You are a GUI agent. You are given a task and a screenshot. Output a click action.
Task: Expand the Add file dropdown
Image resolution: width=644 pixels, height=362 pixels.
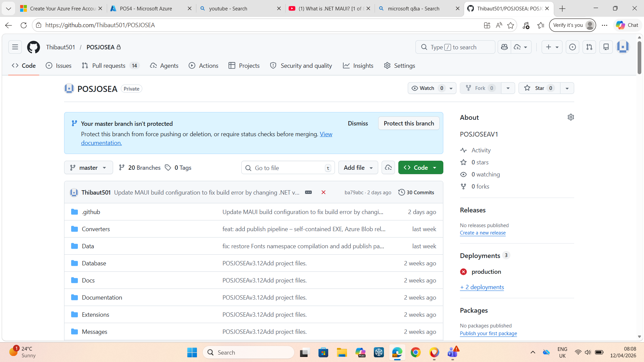pyautogui.click(x=358, y=167)
